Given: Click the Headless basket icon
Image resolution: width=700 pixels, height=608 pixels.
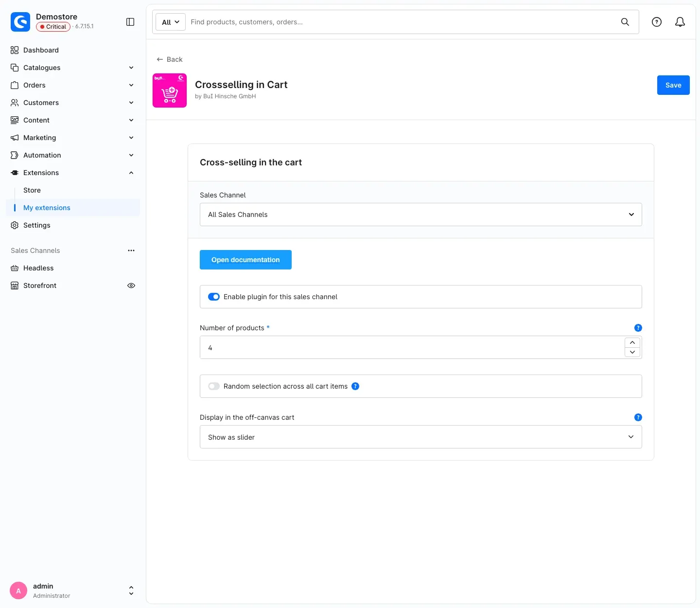Looking at the screenshot, I should (15, 268).
